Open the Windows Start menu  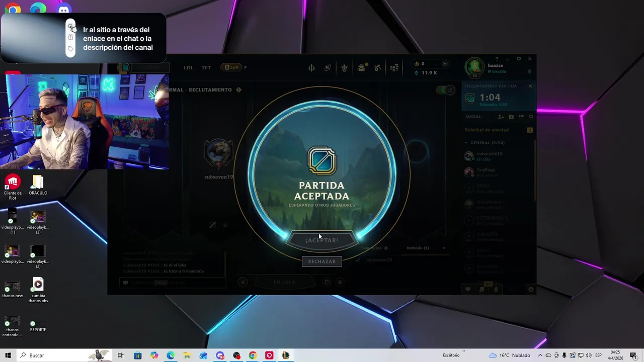[8, 355]
